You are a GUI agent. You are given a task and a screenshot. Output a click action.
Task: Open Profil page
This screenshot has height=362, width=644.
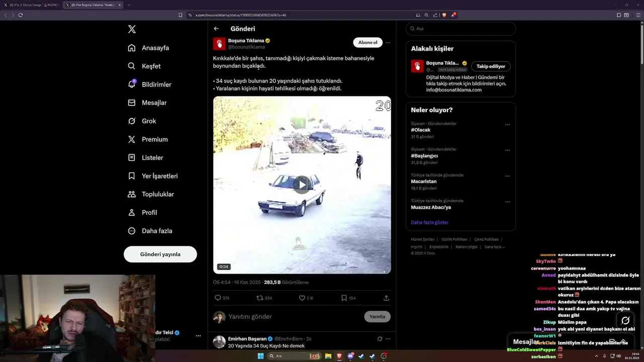click(142, 213)
